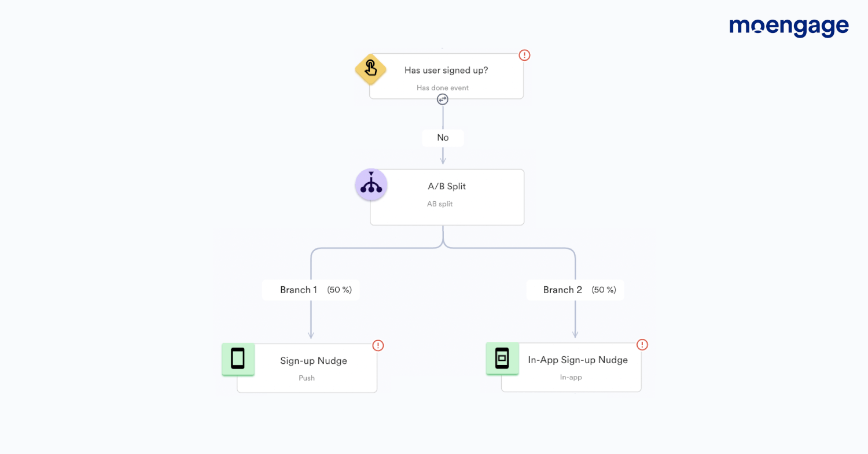Click the error alert on Has user signed up

coord(524,55)
